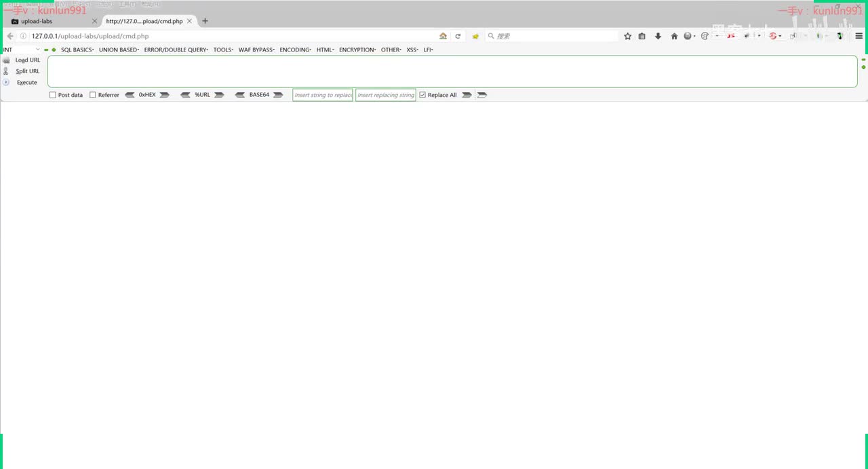The height and width of the screenshot is (469, 868).
Task: Reload the current page
Action: coord(458,36)
